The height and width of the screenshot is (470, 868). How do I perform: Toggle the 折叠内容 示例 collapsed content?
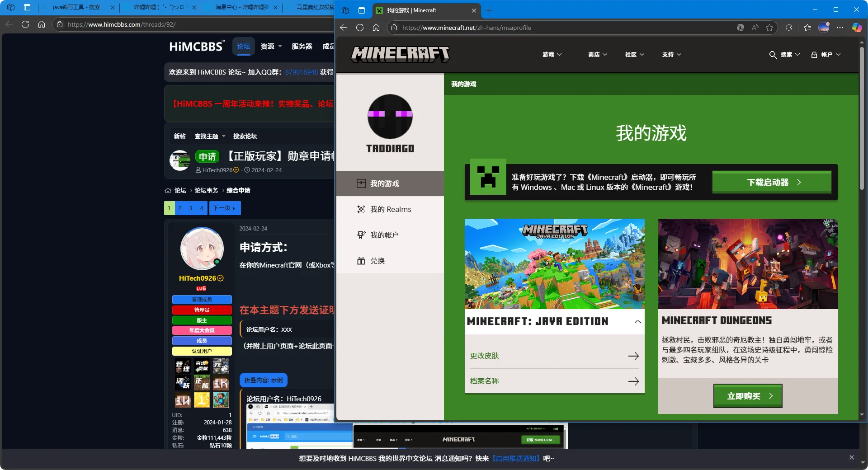pyautogui.click(x=263, y=380)
